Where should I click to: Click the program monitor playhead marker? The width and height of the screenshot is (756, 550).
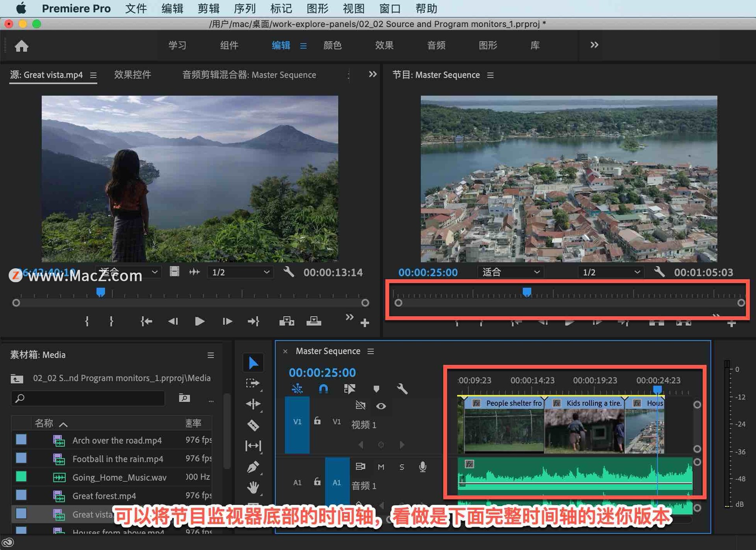(x=527, y=292)
